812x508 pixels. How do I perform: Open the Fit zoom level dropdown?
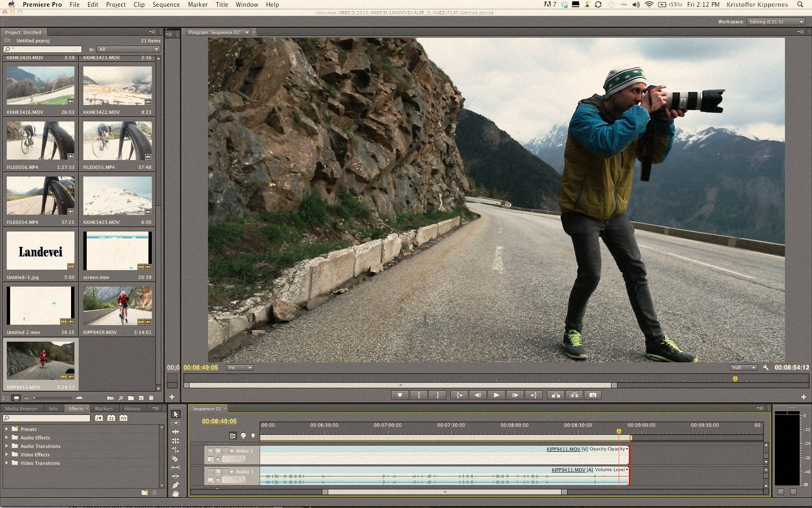240,367
